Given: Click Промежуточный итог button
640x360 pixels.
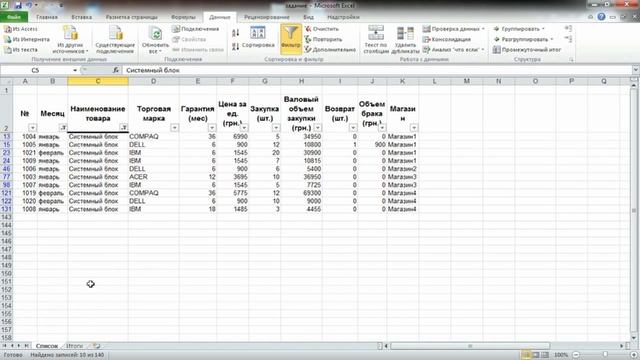Looking at the screenshot, I should coord(527,49).
